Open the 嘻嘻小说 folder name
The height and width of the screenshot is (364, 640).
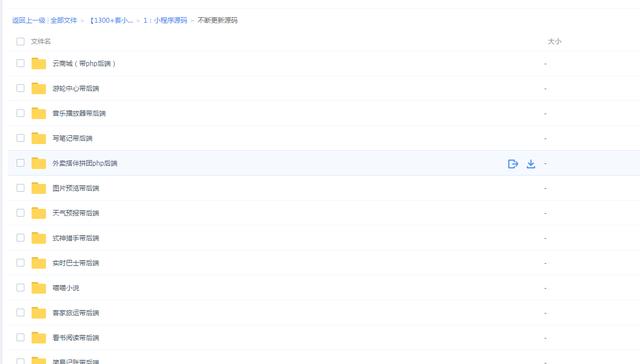(66, 288)
